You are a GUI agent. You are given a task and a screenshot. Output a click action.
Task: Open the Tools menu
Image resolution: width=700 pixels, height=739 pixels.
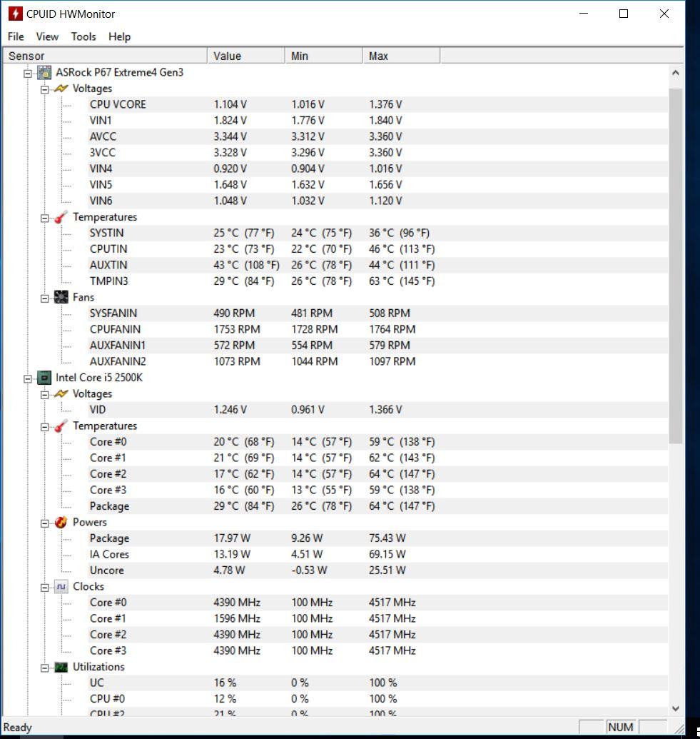pyautogui.click(x=83, y=36)
